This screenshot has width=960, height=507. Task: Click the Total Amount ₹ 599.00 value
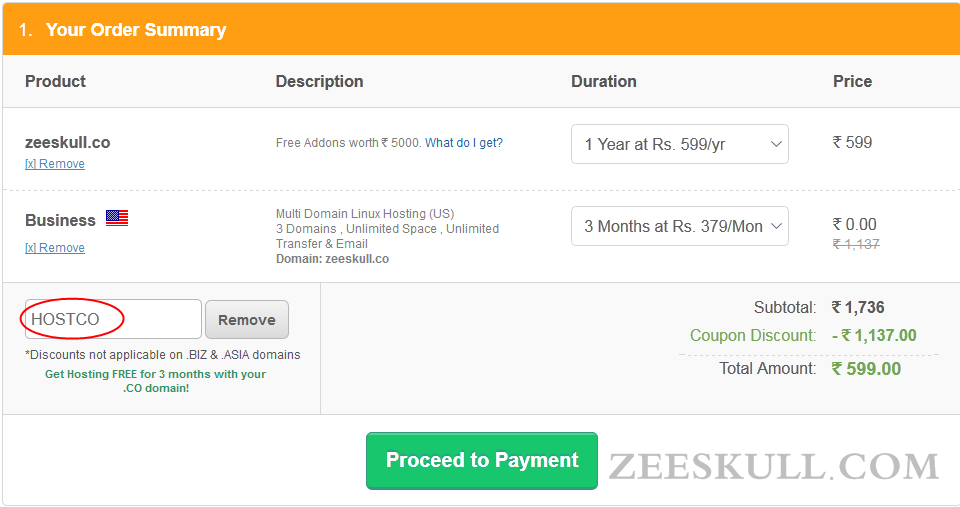(x=866, y=369)
